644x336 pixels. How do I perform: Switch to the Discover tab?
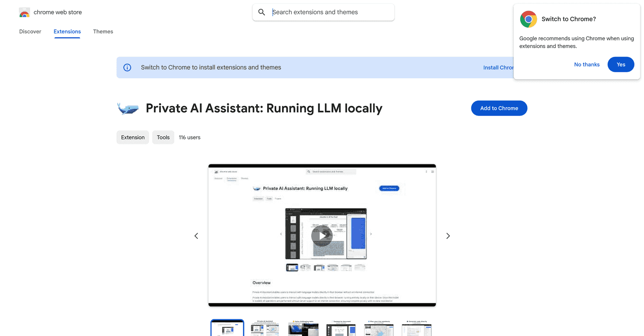(x=30, y=31)
